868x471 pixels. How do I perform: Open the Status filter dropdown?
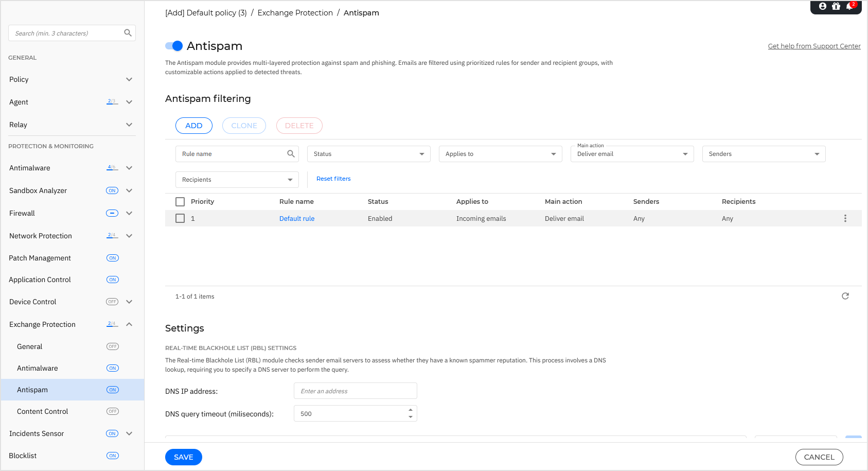pyautogui.click(x=368, y=153)
